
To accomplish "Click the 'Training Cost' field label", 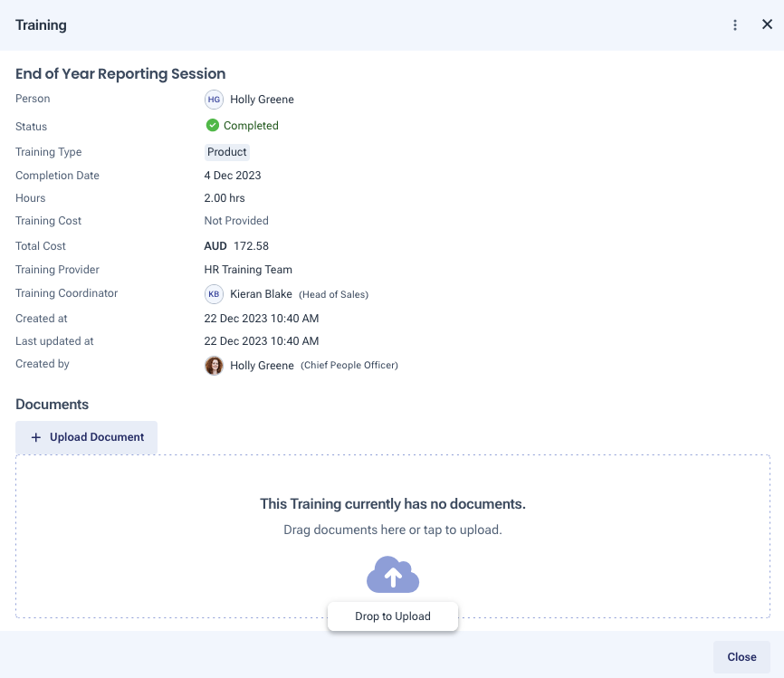I will coord(49,221).
